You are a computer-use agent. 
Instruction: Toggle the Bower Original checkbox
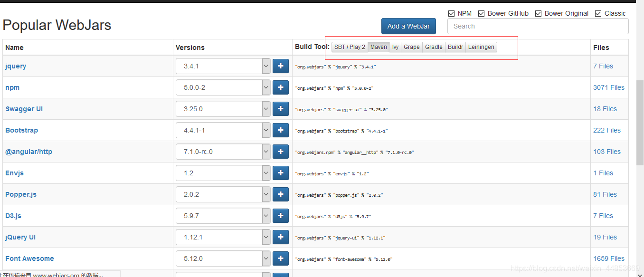[x=539, y=13]
